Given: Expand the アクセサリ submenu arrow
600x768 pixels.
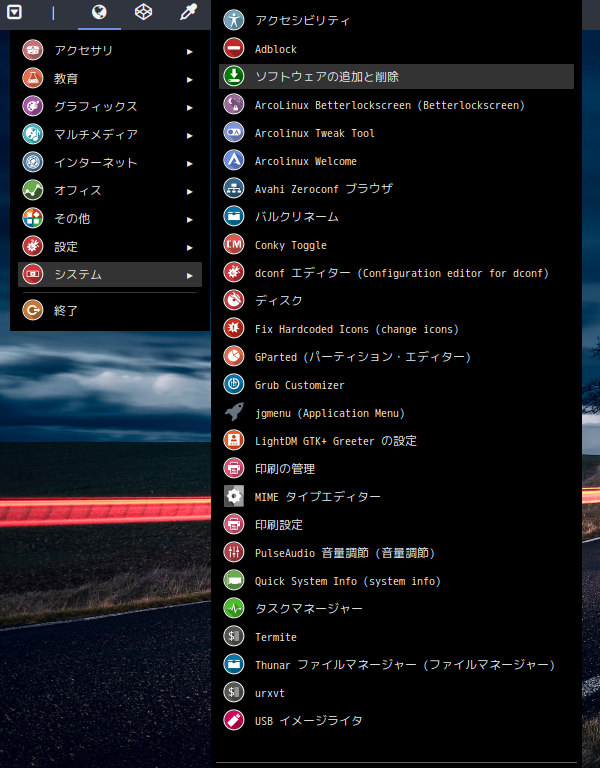Looking at the screenshot, I should click(190, 51).
